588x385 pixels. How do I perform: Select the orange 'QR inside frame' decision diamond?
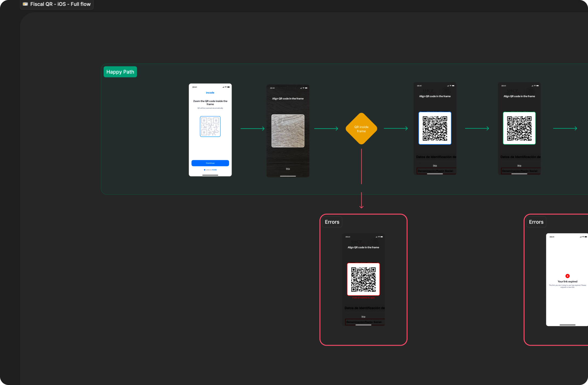click(x=362, y=129)
